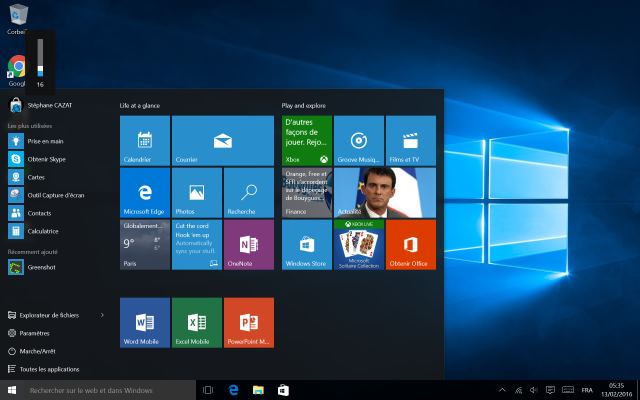Open the Recherche tile
This screenshot has height=400, width=640.
pos(249,192)
